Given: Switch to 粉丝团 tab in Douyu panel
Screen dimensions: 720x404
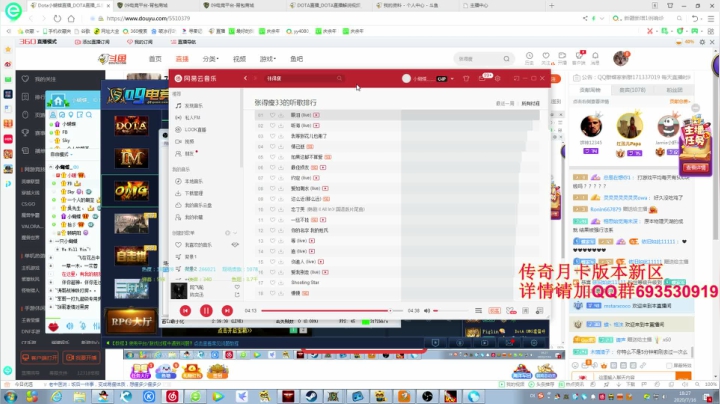Looking at the screenshot, I should coord(674,90).
